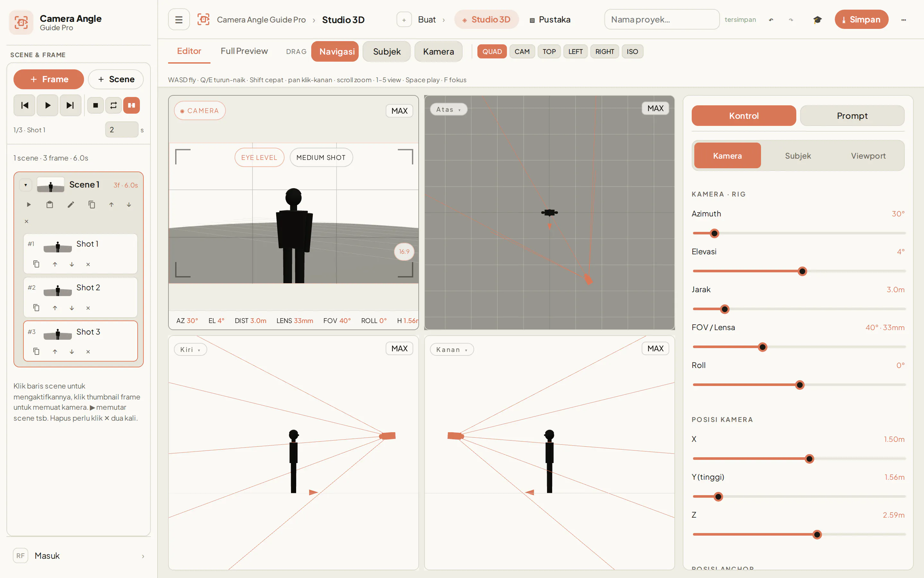924x578 pixels.
Task: Switch to RIGHT view
Action: click(x=604, y=52)
